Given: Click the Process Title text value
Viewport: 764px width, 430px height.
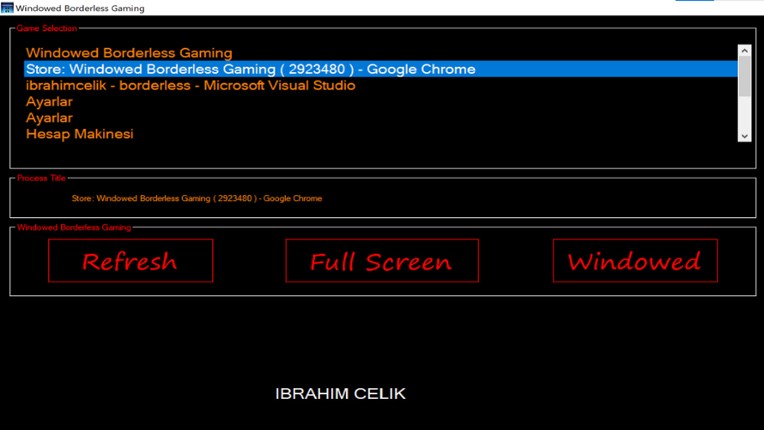Looking at the screenshot, I should pos(197,198).
